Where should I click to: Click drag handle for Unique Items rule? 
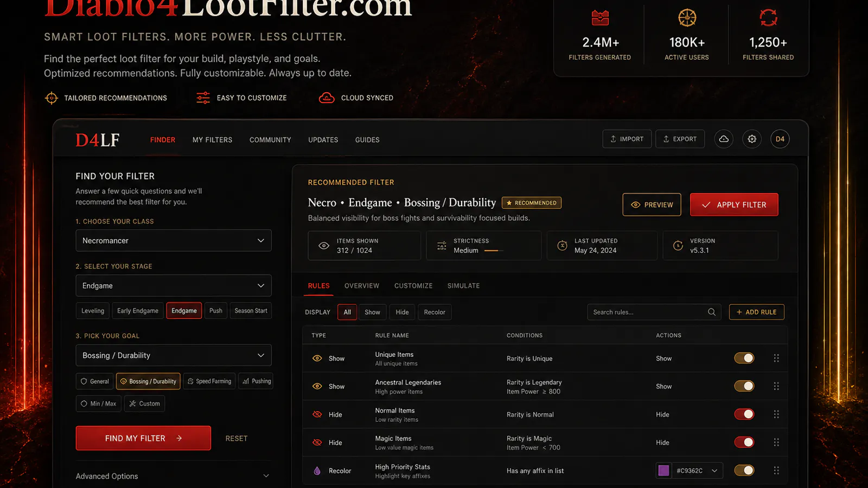tap(776, 358)
